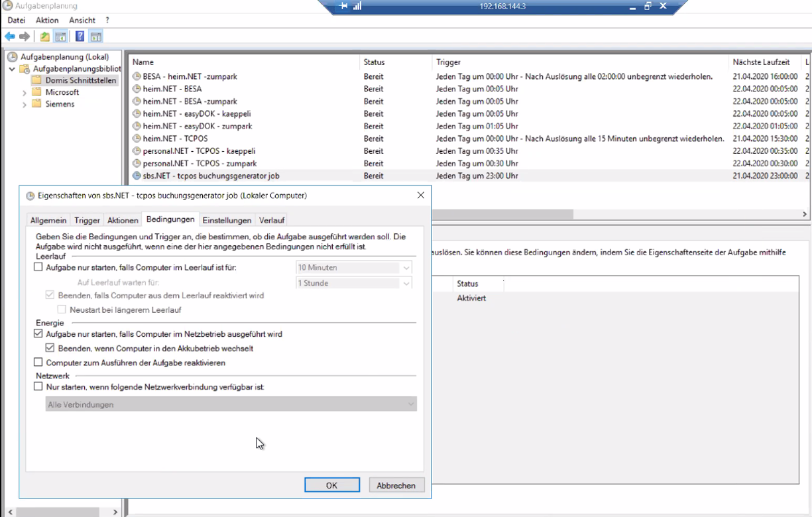Toggle the action pane toolbar icon
812x517 pixels.
tap(96, 36)
